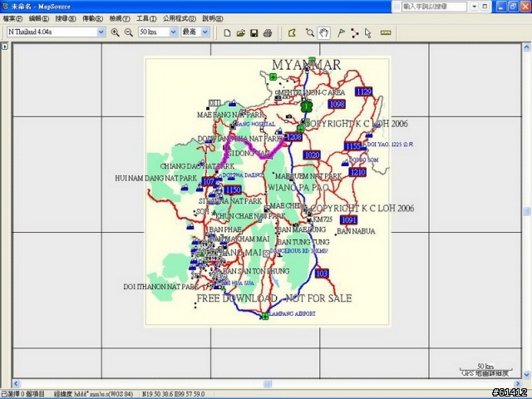Screen dimensions: 532x399
Task: Open the 最高 detail level dropdown
Action: point(205,32)
